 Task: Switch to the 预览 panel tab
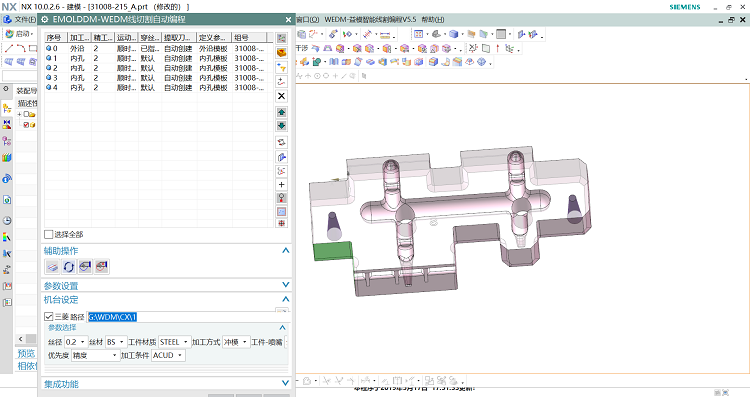tap(26, 353)
